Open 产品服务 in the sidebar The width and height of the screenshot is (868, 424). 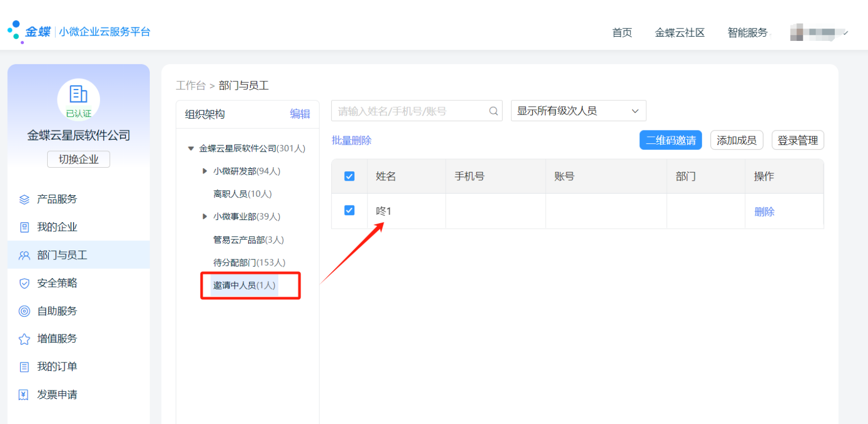click(x=79, y=199)
